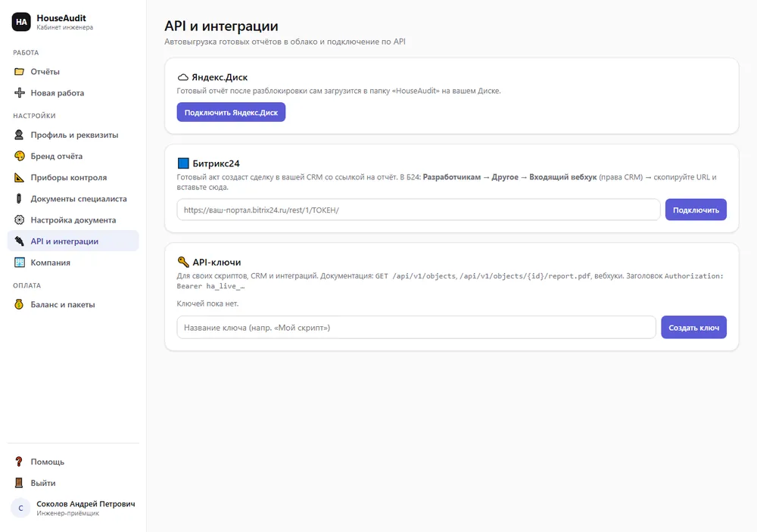This screenshot has height=532, width=757.
Task: Click the Инженер-приёмщик role label
Action: (x=67, y=513)
